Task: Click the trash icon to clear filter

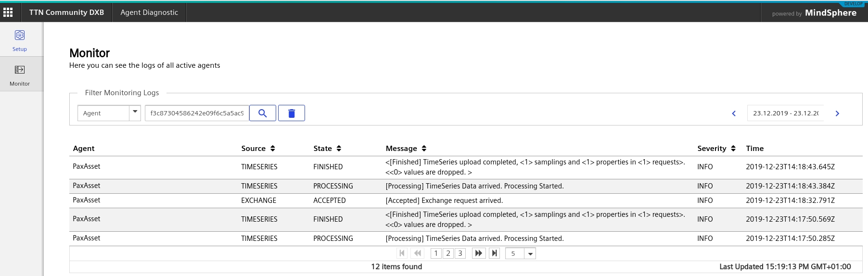Action: click(x=292, y=113)
